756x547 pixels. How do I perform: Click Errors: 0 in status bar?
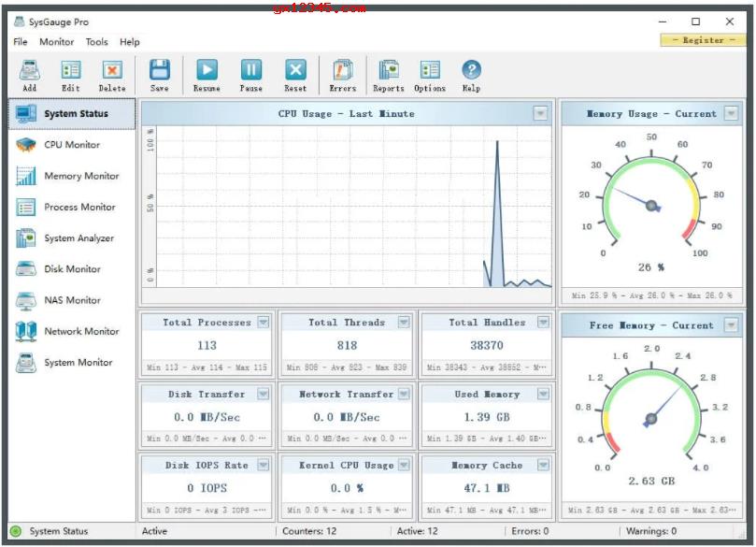click(530, 531)
